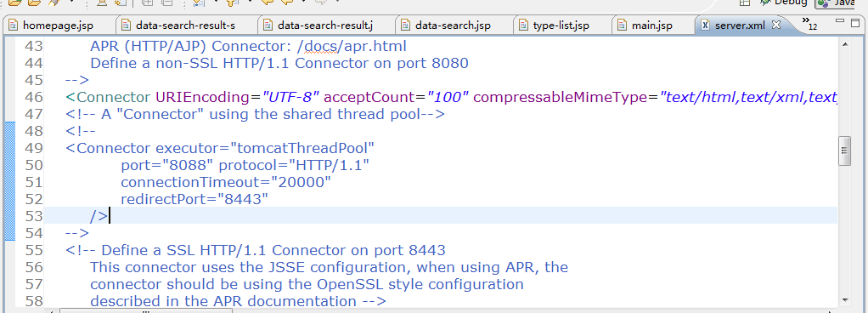Click the 'JSSE configuration' comment line
This screenshot has width=868, height=313.
[x=329, y=267]
